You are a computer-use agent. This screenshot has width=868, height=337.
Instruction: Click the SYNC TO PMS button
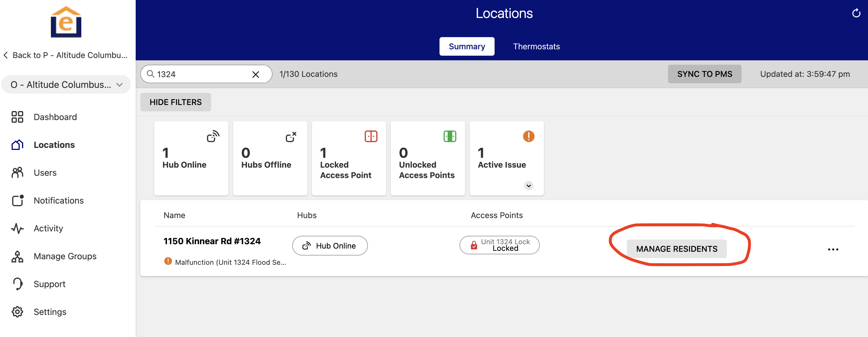point(704,74)
